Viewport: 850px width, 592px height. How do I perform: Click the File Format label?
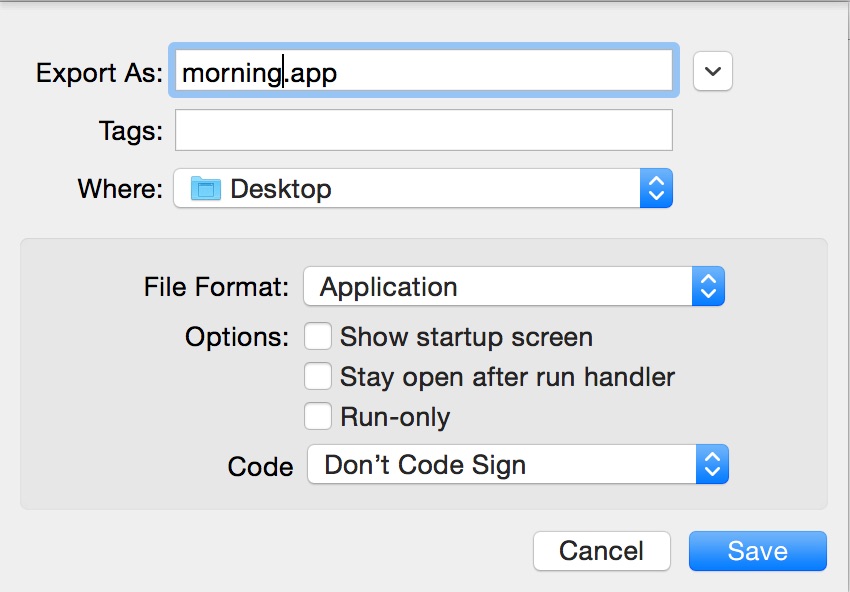(x=216, y=288)
